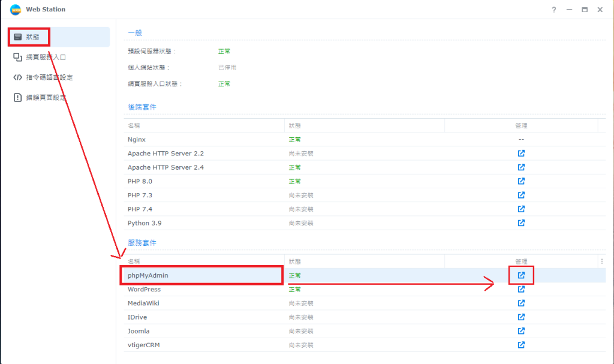Image resolution: width=614 pixels, height=364 pixels.
Task: Select the PHP 7.4 name cell
Action: (140, 209)
